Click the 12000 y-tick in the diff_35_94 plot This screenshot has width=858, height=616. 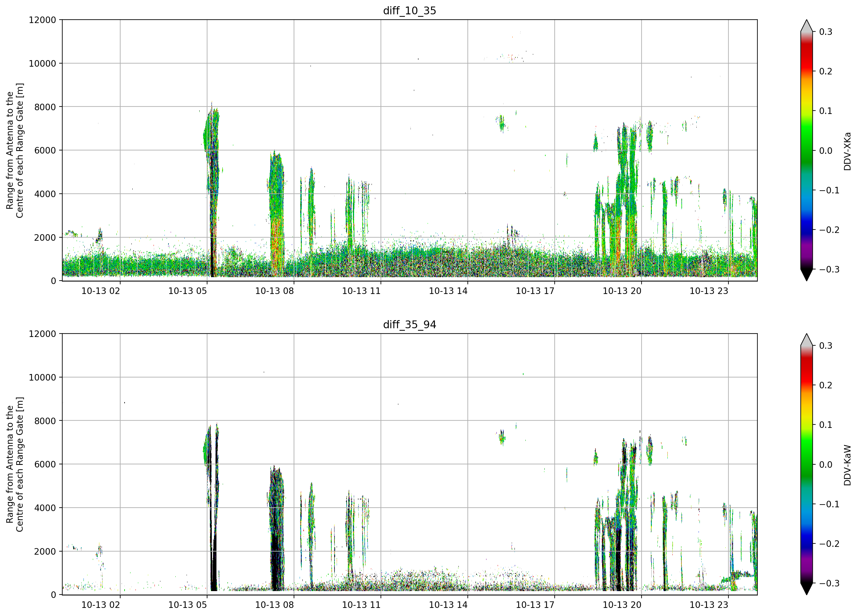[42, 334]
